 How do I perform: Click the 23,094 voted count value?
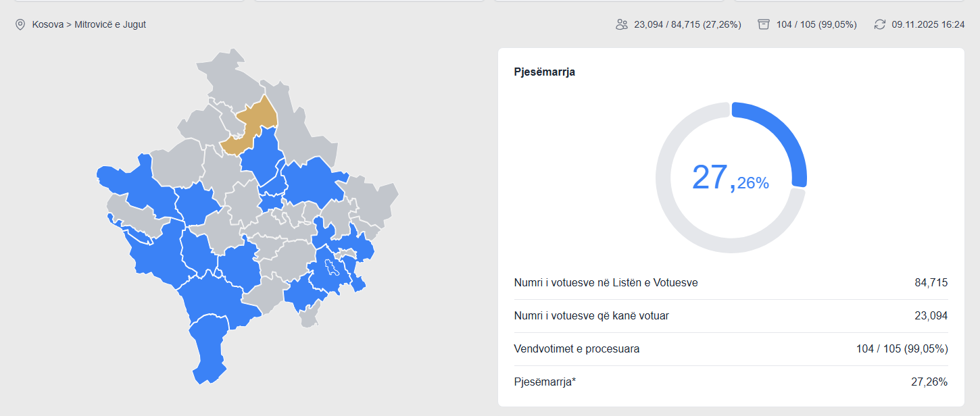tap(931, 316)
